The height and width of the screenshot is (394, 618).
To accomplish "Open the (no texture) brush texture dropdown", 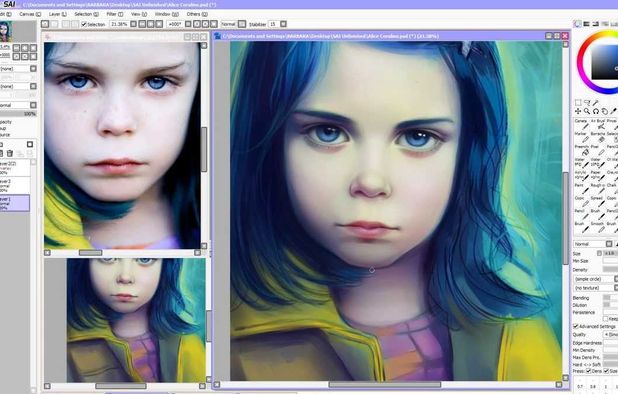I will coord(596,288).
